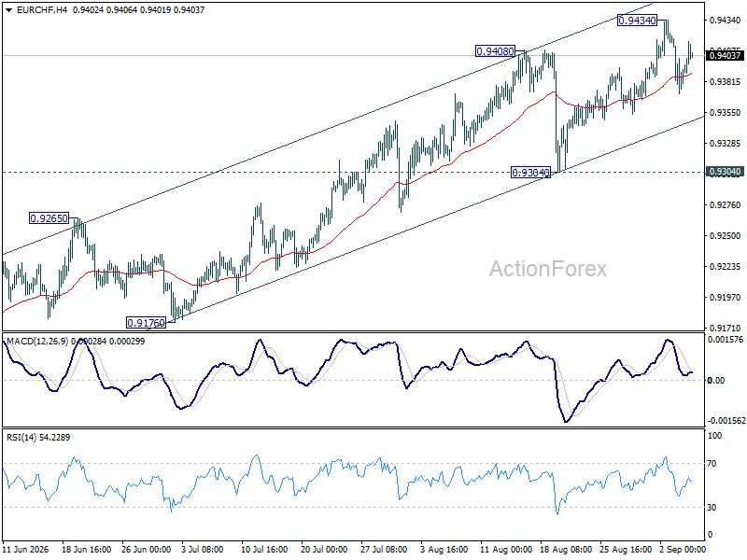Click the MACD 0.00 zero level label
Screen dimensions: 747x560
point(716,381)
